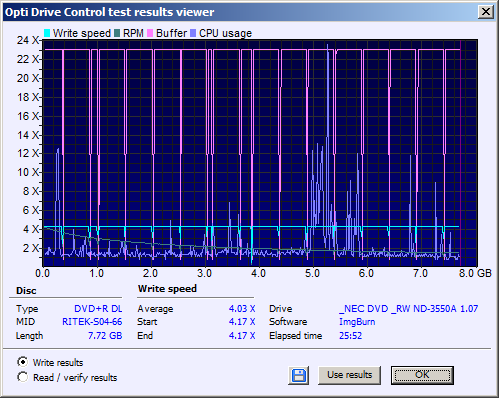Click the 7.72 GB length value
The height and width of the screenshot is (398, 499).
[x=105, y=335]
